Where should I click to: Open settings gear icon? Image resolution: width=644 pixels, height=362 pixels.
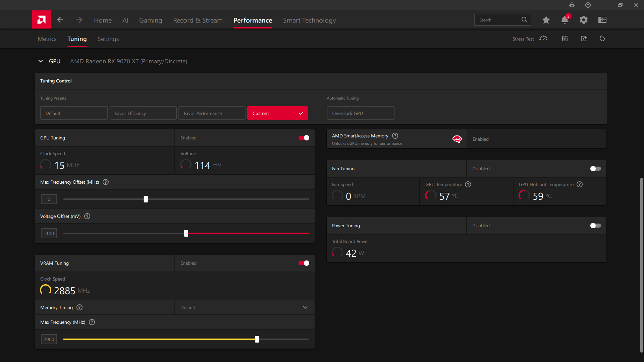pos(583,20)
